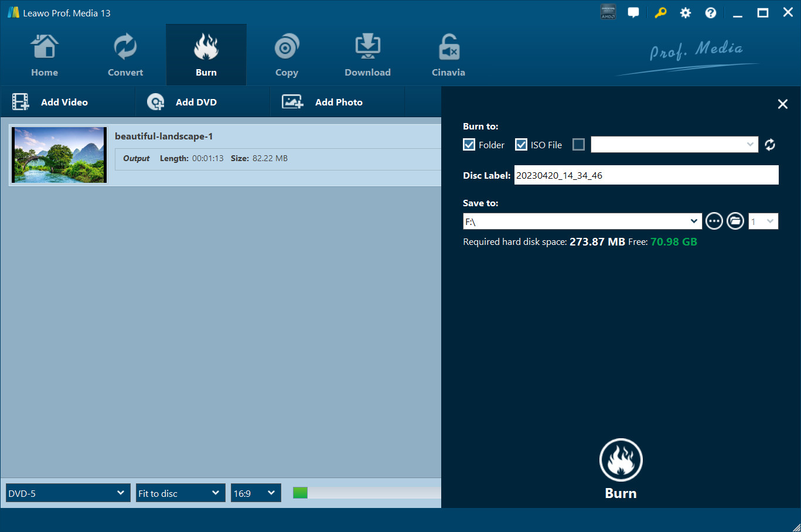This screenshot has width=801, height=532.
Task: Change the 16:9 aspect ratio dropdown
Action: tap(256, 493)
